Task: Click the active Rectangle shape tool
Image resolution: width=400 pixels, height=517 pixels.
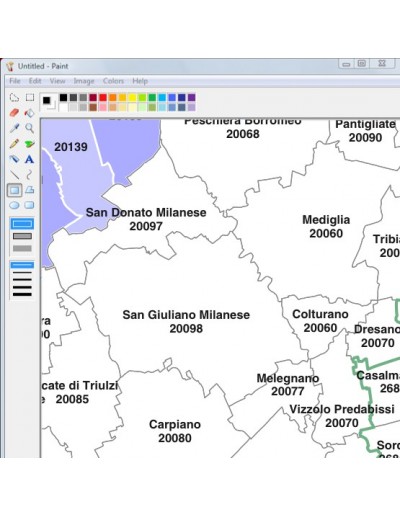Action: pos(14,190)
